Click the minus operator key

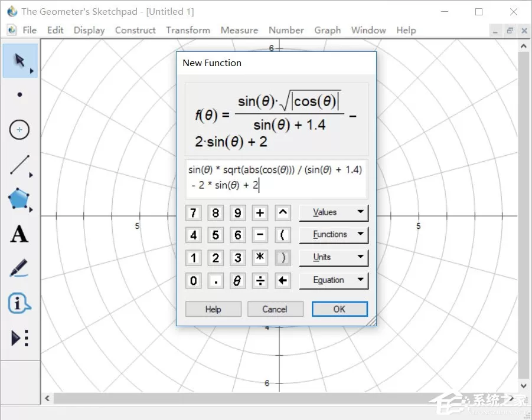click(260, 235)
